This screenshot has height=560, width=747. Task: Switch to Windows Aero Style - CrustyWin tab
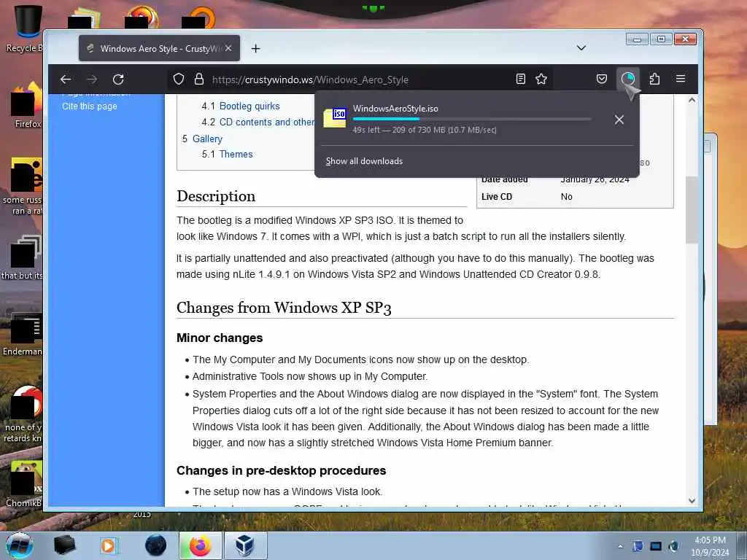160,48
